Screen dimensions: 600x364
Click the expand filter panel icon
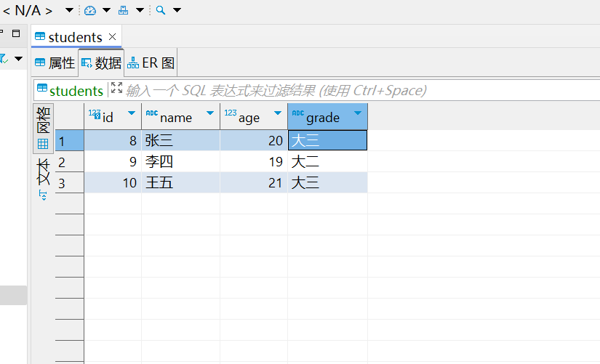coord(116,88)
